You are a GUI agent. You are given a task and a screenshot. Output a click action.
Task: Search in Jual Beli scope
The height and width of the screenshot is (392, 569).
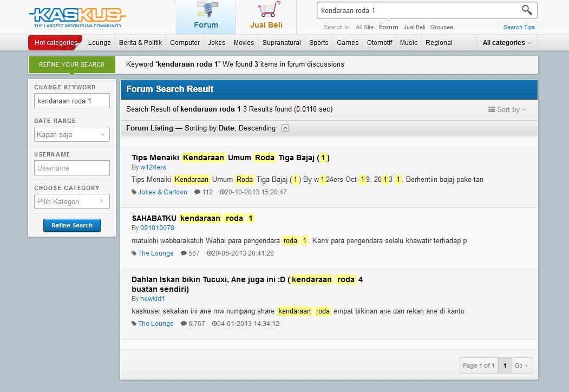click(414, 27)
